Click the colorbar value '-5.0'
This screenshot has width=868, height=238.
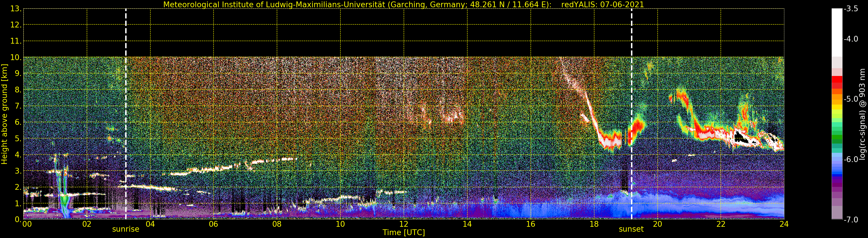tap(851, 99)
